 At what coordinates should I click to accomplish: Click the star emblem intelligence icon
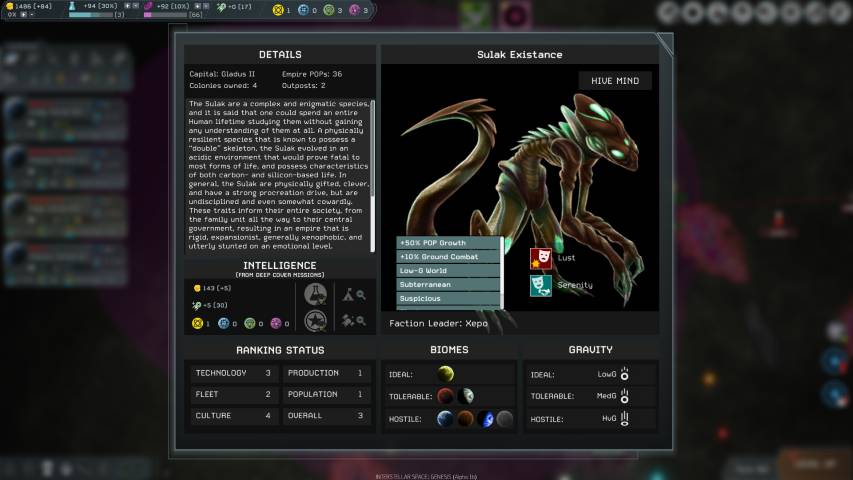pos(316,321)
